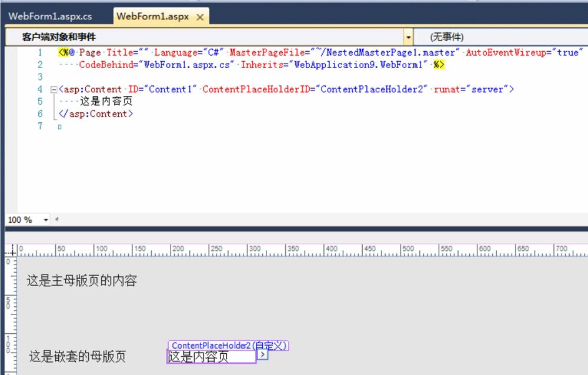Click the text 这是嵌套的母版页 in designer
Viewport: 588px width, 375px height.
(x=78, y=356)
